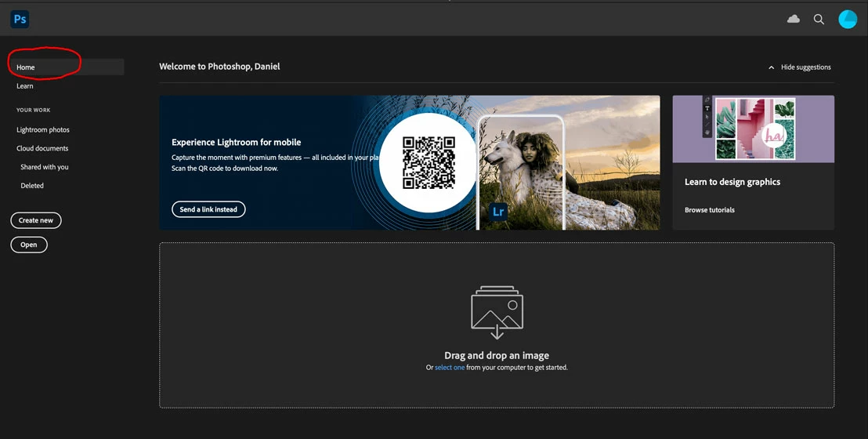Click YOUR WORK section label

click(x=33, y=111)
